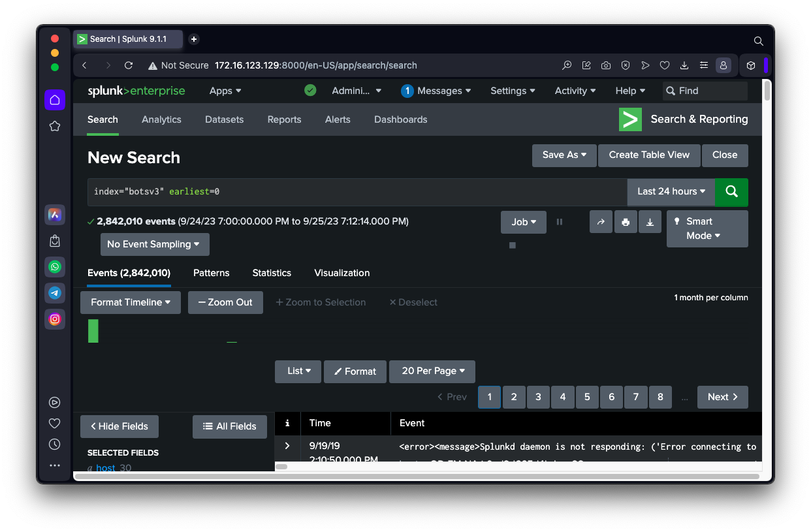
Task: Click the Share job arrow icon
Action: click(601, 222)
